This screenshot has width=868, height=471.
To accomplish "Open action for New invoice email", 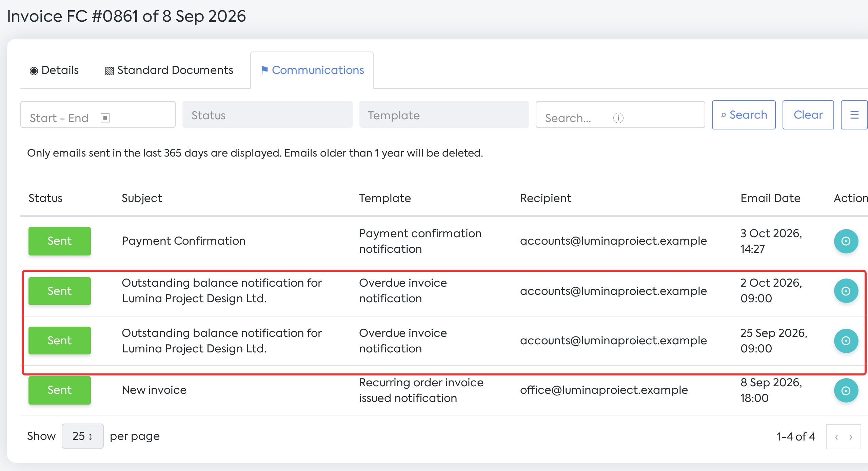I will click(846, 390).
